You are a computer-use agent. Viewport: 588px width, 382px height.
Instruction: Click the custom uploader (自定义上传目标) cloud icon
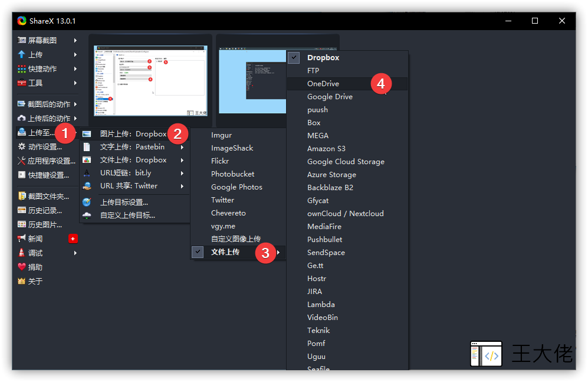(87, 216)
